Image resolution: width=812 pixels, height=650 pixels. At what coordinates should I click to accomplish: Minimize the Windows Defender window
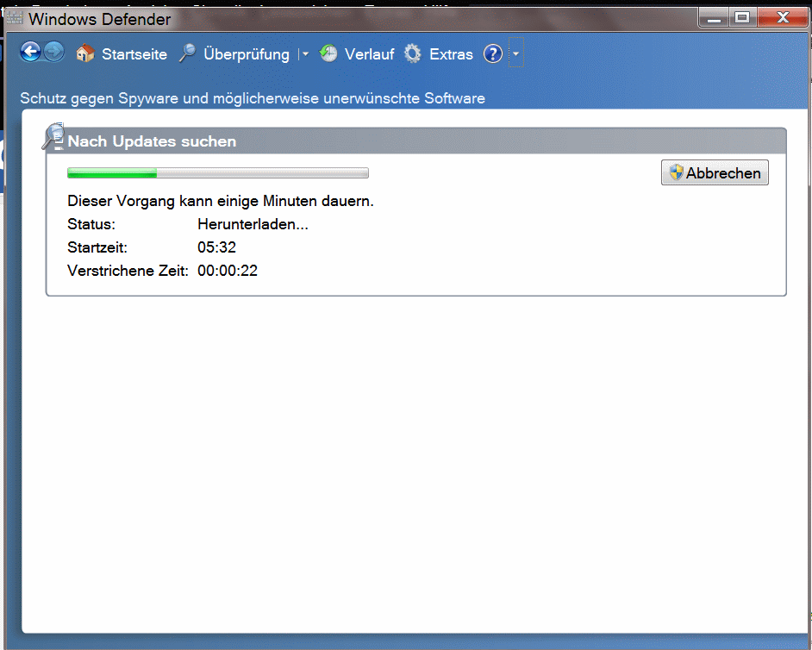[714, 18]
